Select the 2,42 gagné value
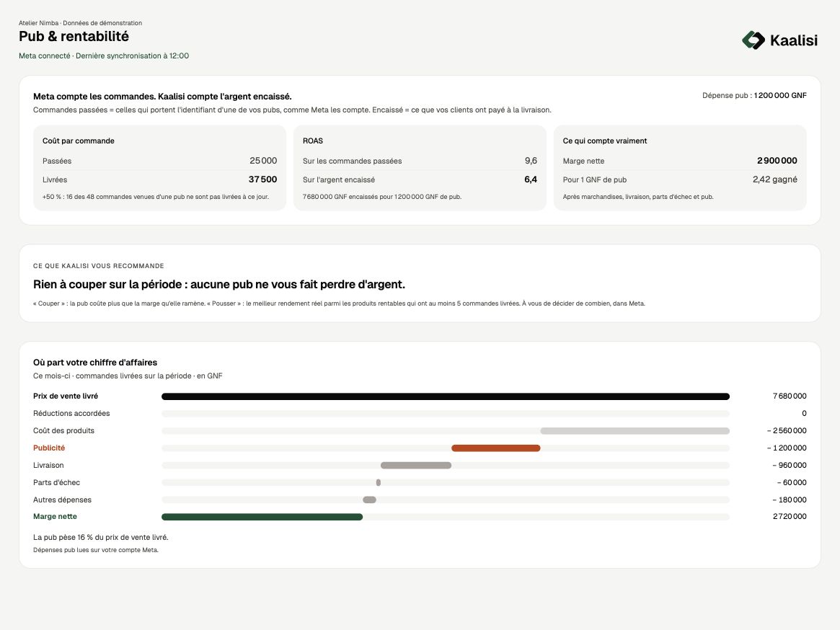This screenshot has height=630, width=840. pos(774,179)
